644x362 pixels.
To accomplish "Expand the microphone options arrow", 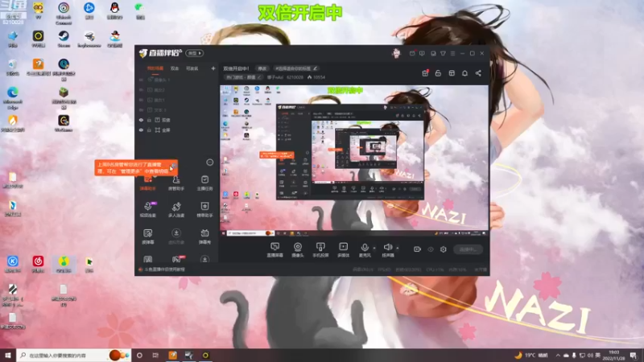I will (x=374, y=248).
